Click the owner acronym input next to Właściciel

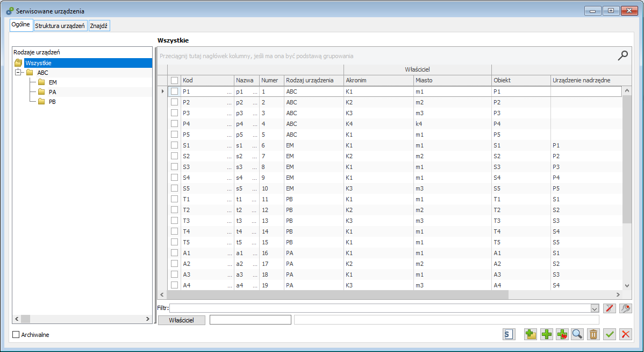point(251,320)
